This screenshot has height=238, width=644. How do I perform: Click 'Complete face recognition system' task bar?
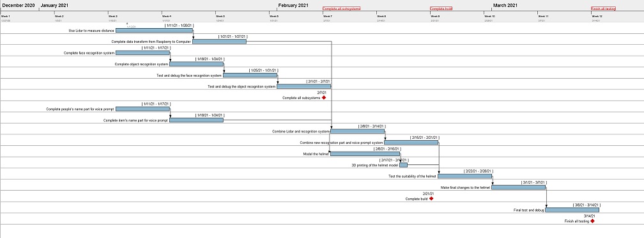[142, 52]
